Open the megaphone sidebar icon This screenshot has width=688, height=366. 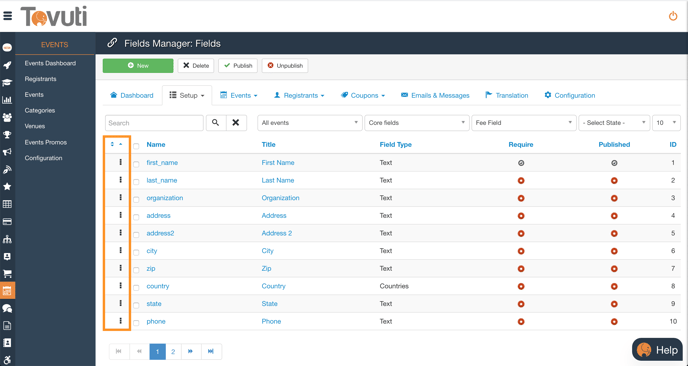point(7,152)
